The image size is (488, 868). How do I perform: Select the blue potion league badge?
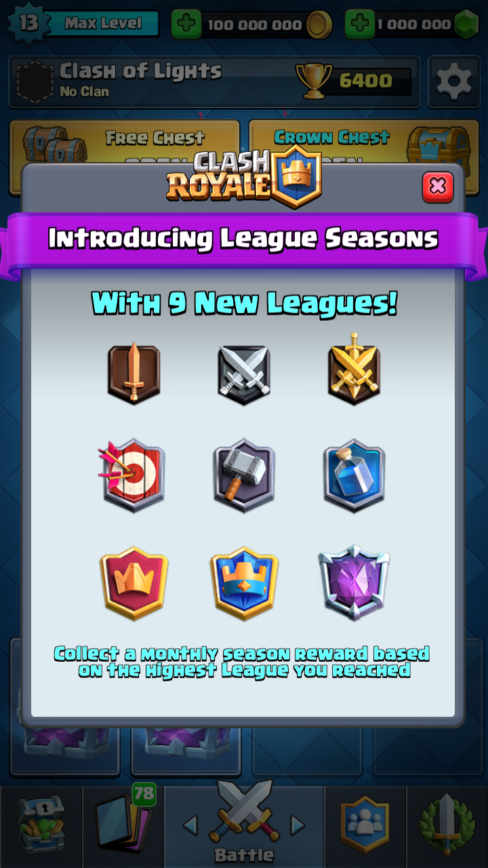[x=354, y=475]
